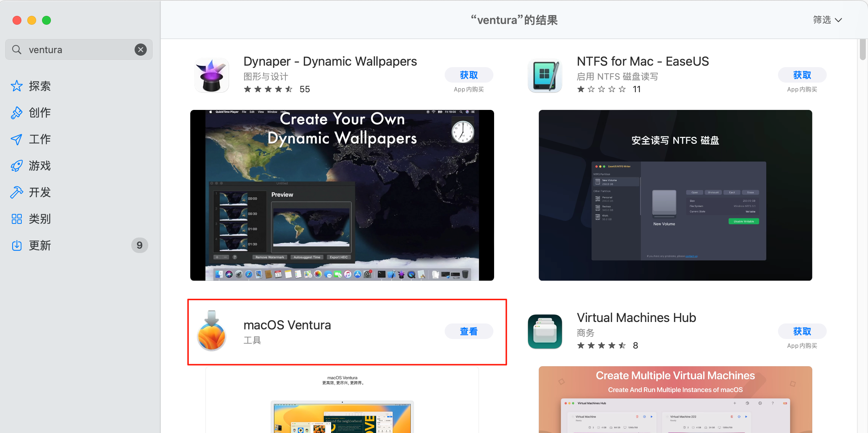
Task: Select the 工作 sidebar label
Action: tap(40, 139)
